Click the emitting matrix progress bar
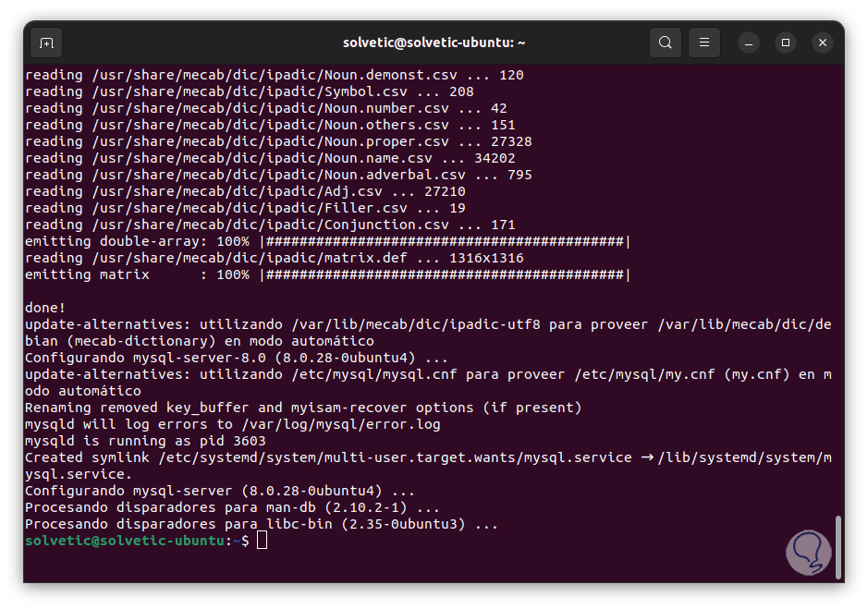The height and width of the screenshot is (609, 868). [x=445, y=274]
